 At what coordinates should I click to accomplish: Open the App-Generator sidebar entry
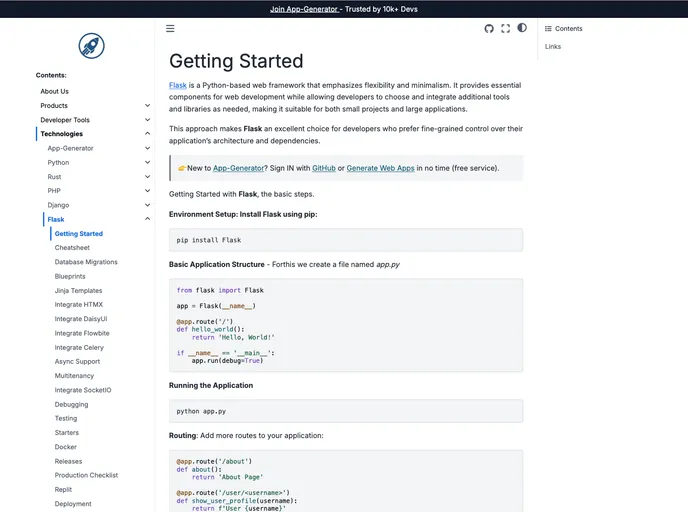click(70, 148)
